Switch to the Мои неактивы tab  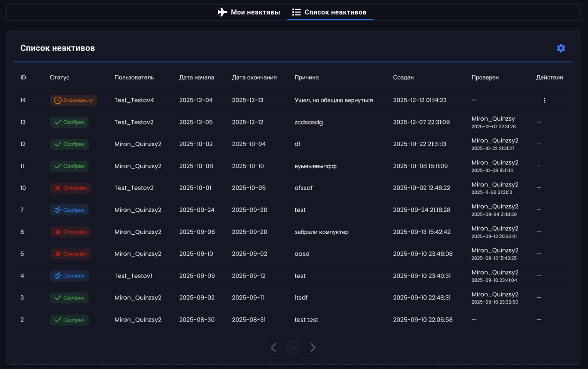(x=249, y=12)
